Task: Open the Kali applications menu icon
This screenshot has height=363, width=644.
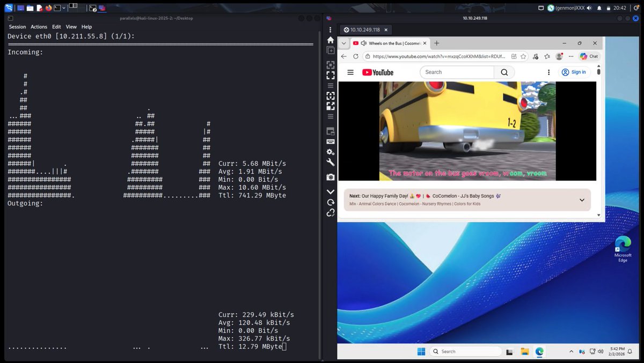Action: pos(9,8)
